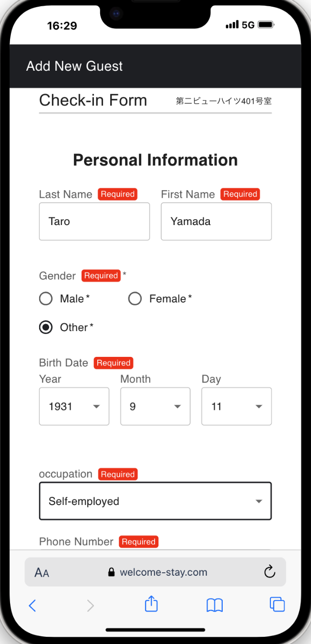The image size is (311, 644).
Task: Tap the welcome-stay.com address bar
Action: tap(163, 572)
